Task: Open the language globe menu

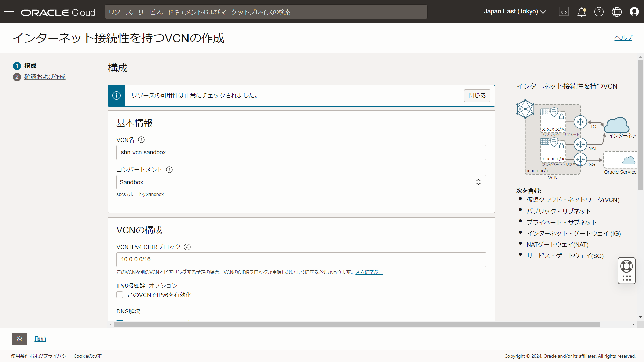Action: pyautogui.click(x=616, y=12)
